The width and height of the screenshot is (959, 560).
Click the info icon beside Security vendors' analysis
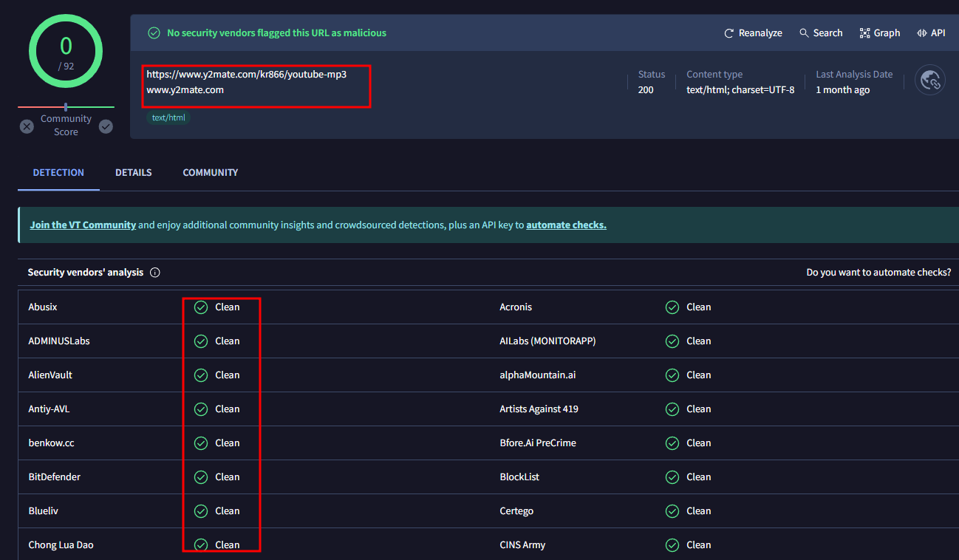pyautogui.click(x=155, y=273)
